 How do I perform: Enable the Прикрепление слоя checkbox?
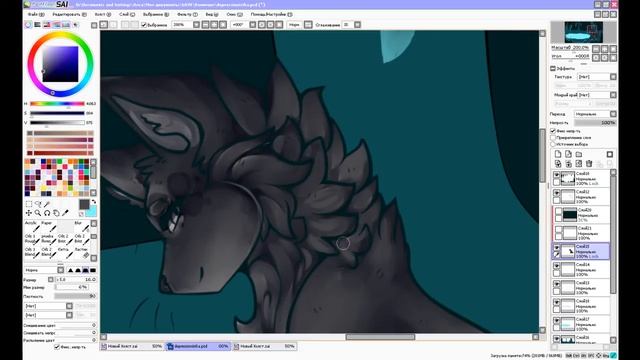[553, 138]
